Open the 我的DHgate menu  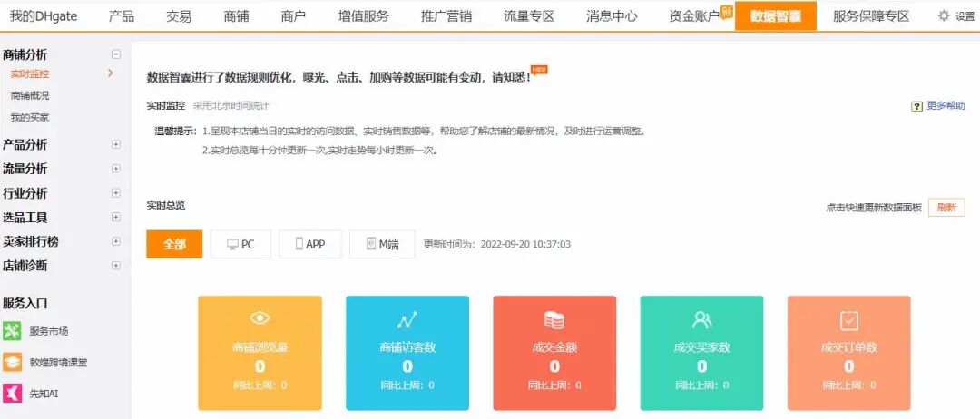click(44, 16)
